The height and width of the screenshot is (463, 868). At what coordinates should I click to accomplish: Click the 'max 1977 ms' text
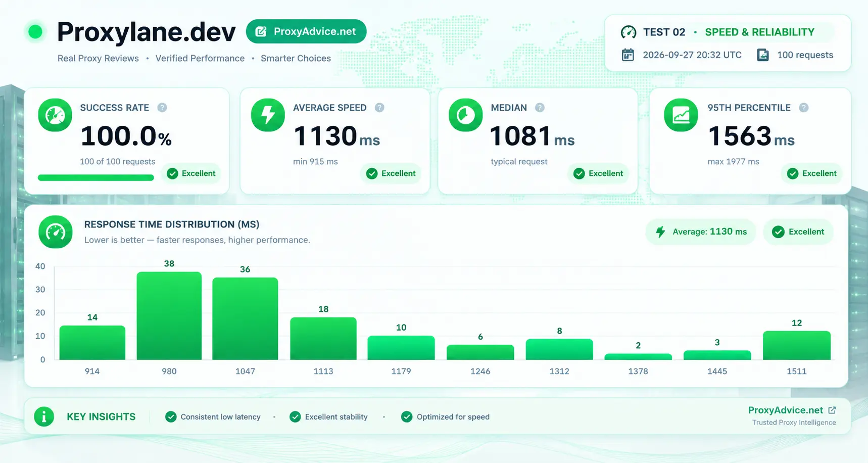[733, 162]
